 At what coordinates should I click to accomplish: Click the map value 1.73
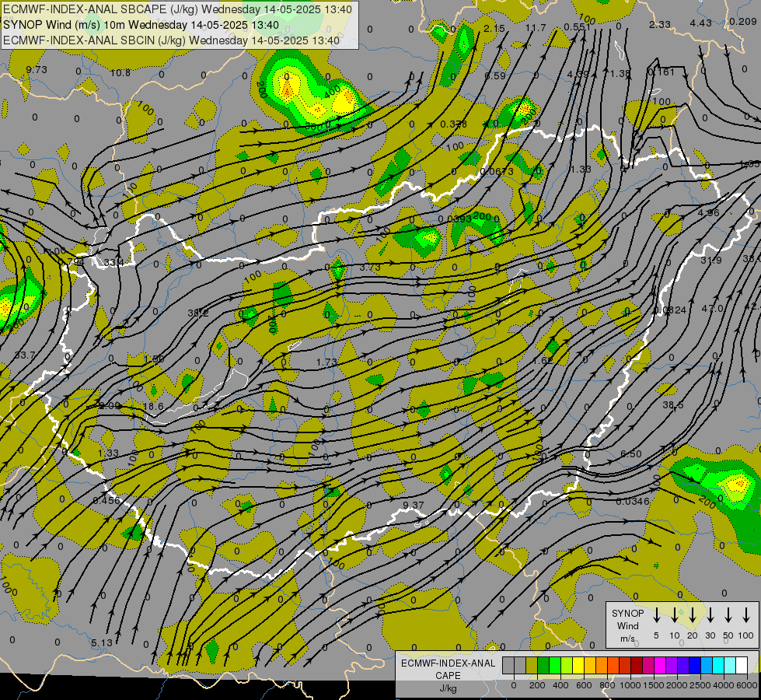(x=326, y=362)
